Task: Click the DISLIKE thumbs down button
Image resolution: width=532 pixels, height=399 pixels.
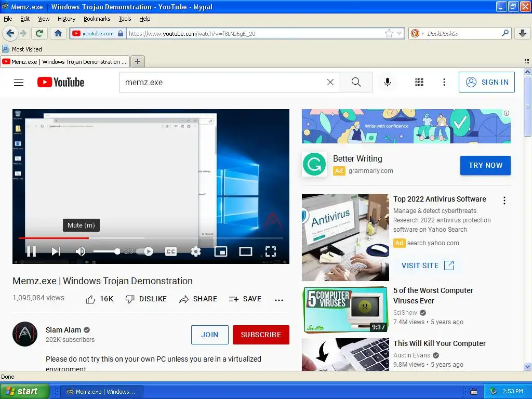Action: 146,299
